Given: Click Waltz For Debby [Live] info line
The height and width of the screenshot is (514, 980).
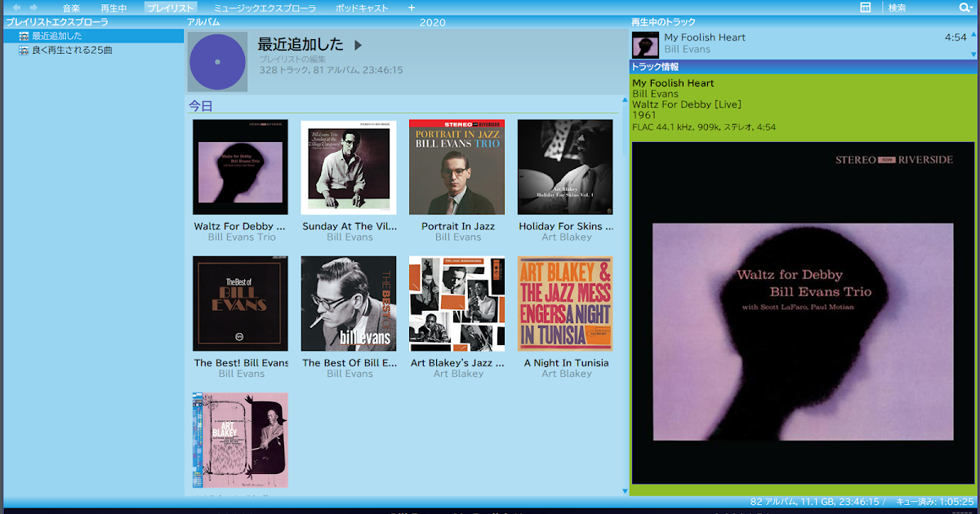Looking at the screenshot, I should (686, 104).
